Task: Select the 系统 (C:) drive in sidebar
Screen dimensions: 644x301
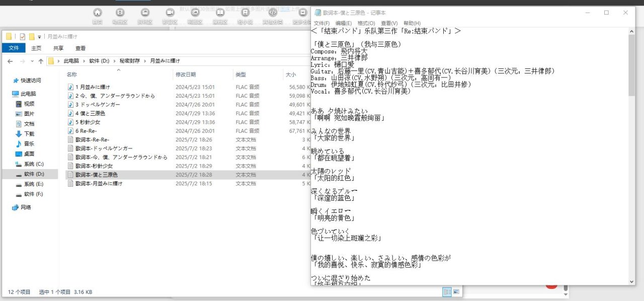Action: tap(33, 164)
